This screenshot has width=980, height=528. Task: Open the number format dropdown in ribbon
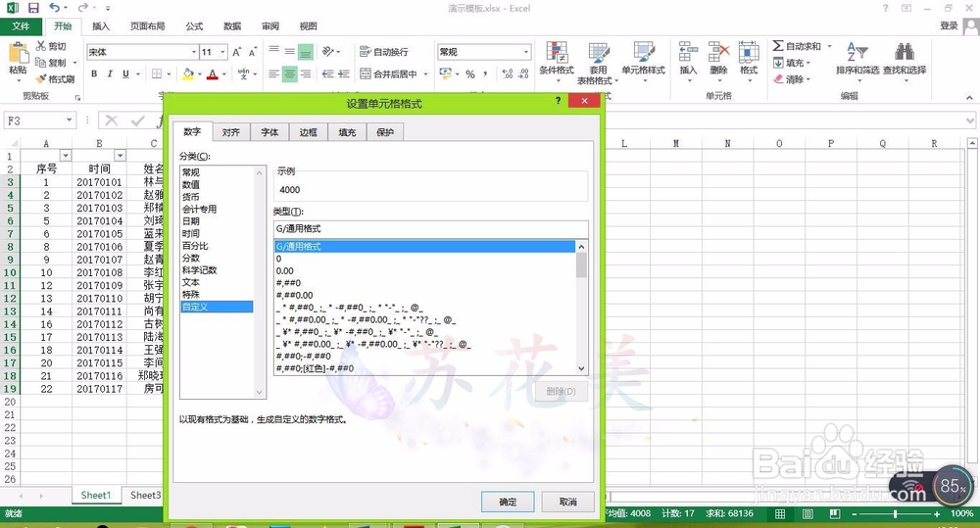[x=525, y=52]
